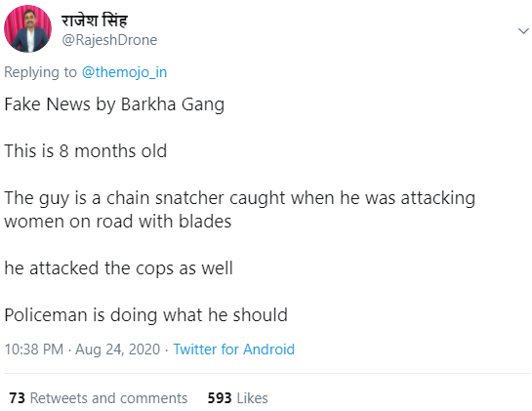The image size is (532, 411).
Task: Click 'Policeman is doing what he should'
Action: pyautogui.click(x=145, y=315)
